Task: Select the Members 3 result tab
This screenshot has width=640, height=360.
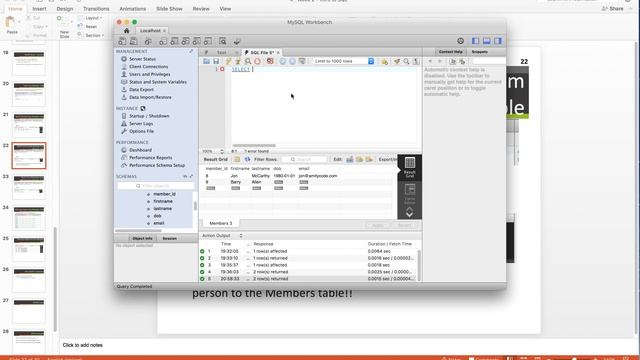Action: (220, 223)
